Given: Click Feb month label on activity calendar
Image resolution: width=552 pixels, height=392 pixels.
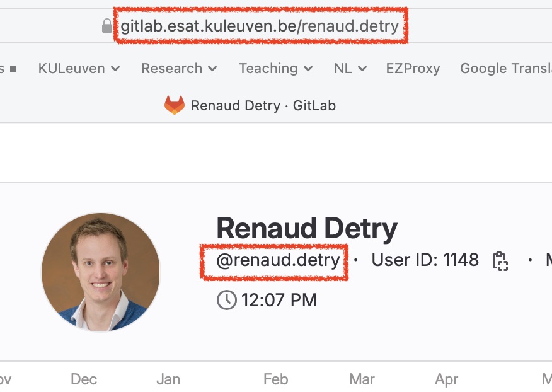Looking at the screenshot, I should (x=275, y=379).
